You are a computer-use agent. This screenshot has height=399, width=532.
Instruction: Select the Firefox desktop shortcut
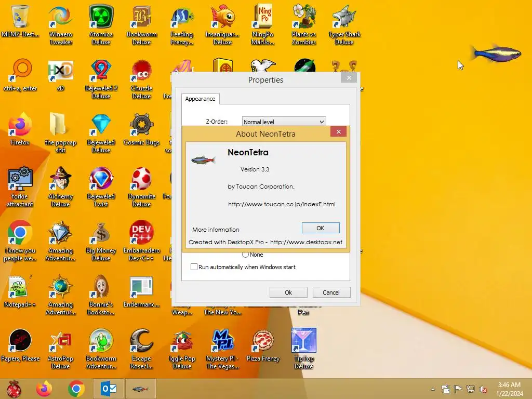[20, 128]
